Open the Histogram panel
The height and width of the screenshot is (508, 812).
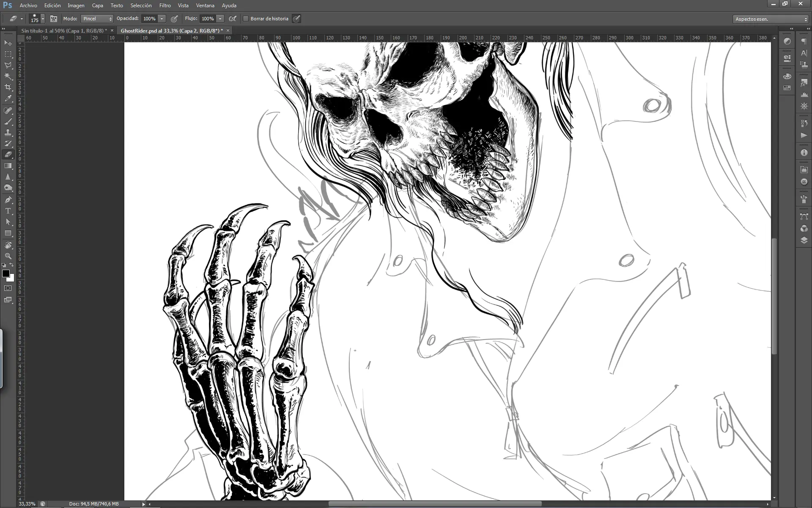coord(804,94)
